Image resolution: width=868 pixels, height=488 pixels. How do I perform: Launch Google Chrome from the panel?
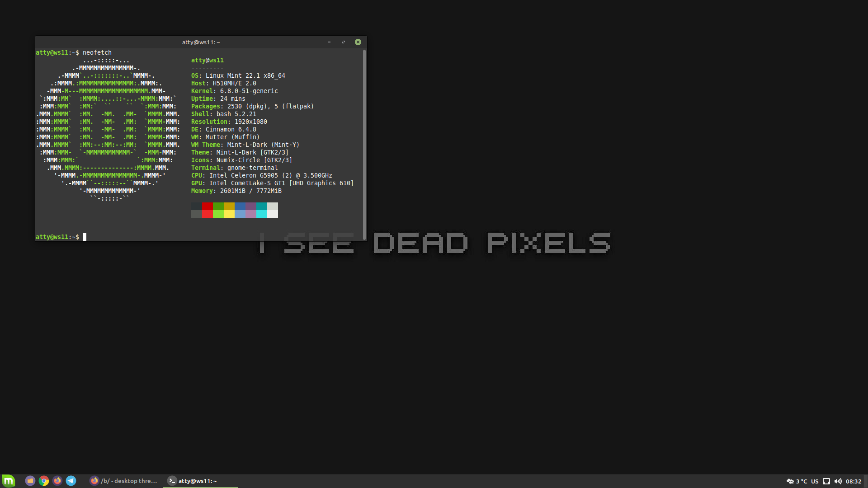pyautogui.click(x=44, y=481)
